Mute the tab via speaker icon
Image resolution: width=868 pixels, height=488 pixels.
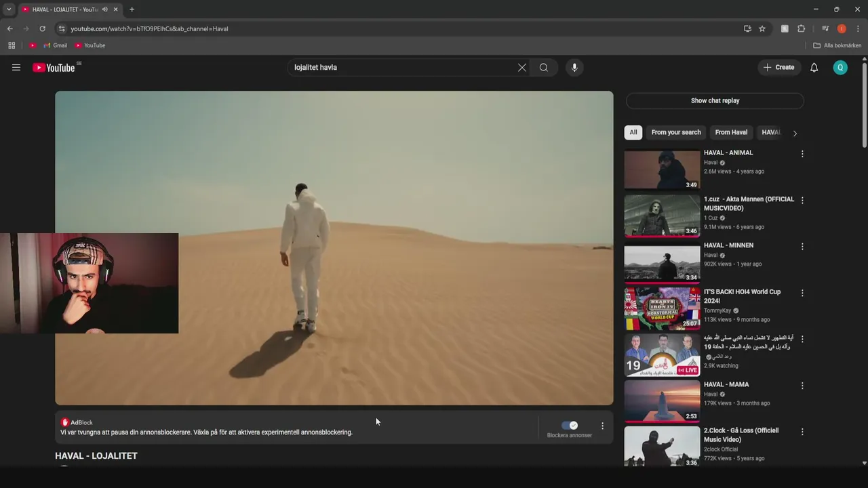104,9
